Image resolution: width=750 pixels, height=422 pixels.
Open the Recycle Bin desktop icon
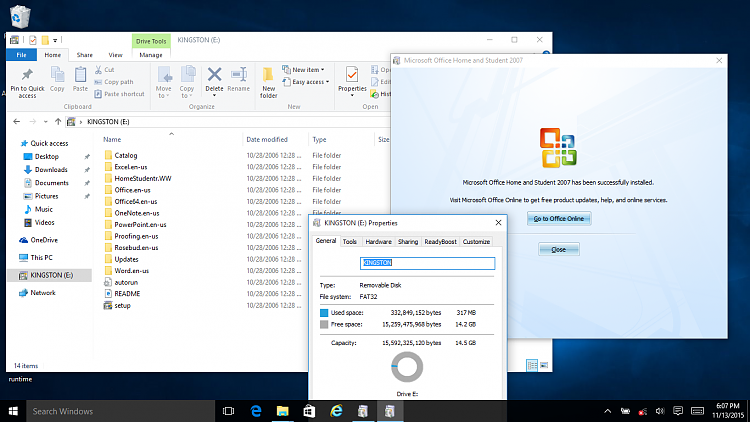coord(20,16)
